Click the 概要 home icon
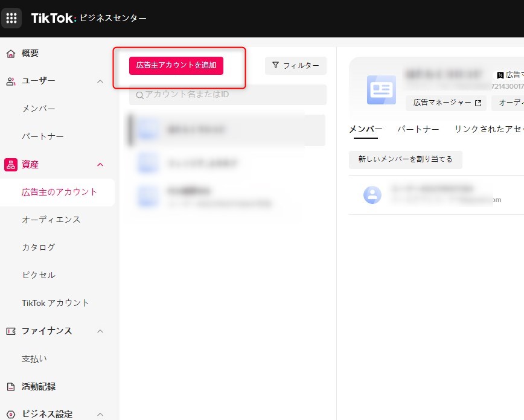 (x=11, y=54)
